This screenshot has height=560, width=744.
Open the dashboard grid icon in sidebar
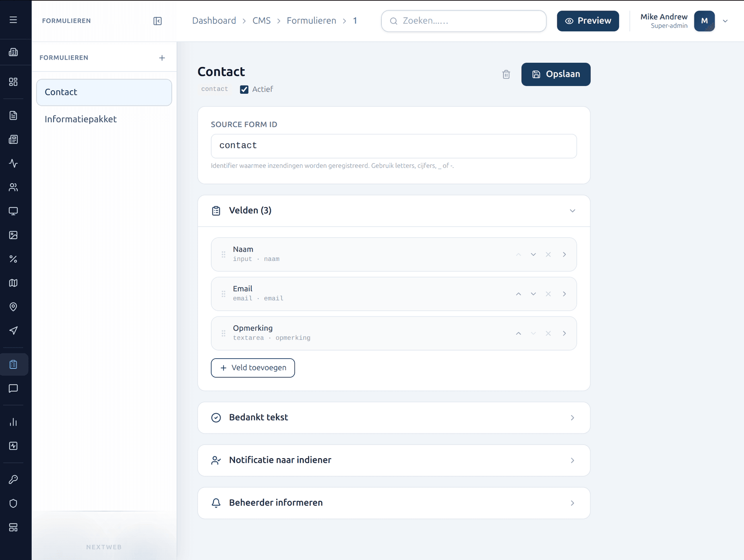(x=13, y=82)
